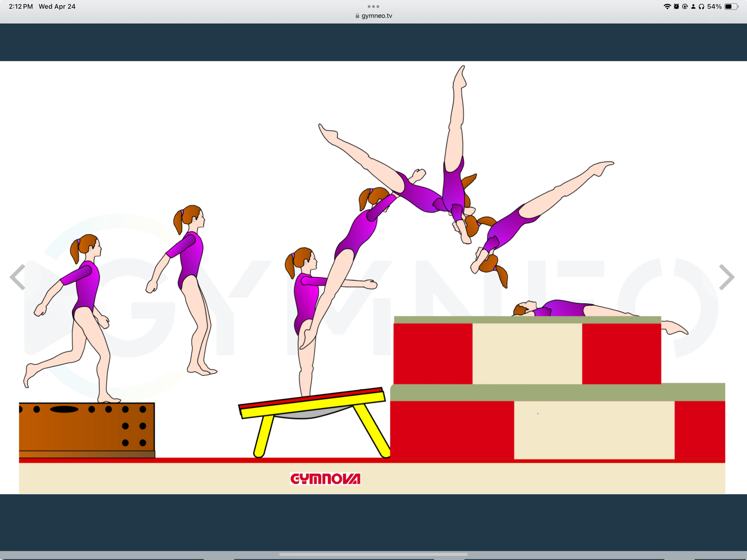
Task: Advance to next drill with right chevron
Action: [x=727, y=278]
